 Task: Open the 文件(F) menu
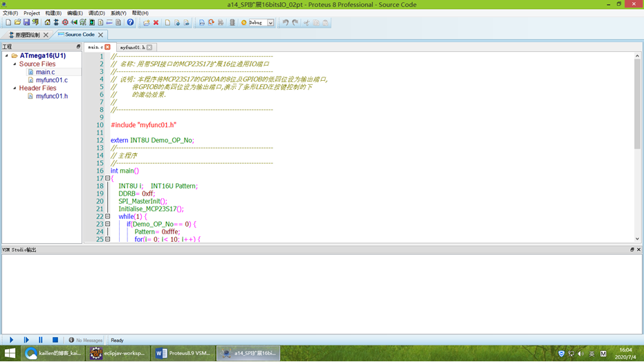tap(10, 13)
